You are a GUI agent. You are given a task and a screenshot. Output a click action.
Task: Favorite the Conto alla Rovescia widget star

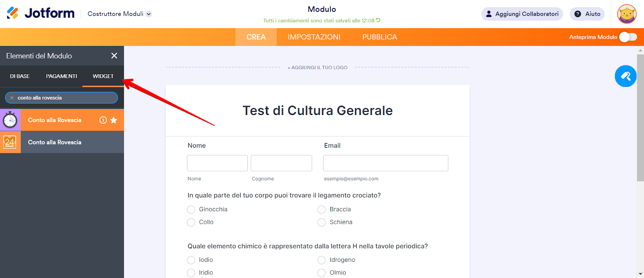tap(114, 120)
